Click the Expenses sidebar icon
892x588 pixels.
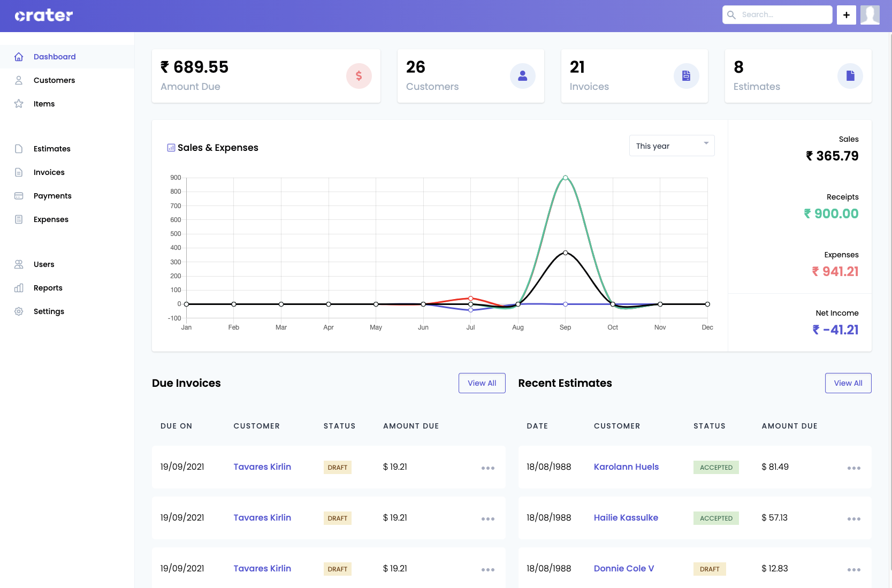(19, 219)
